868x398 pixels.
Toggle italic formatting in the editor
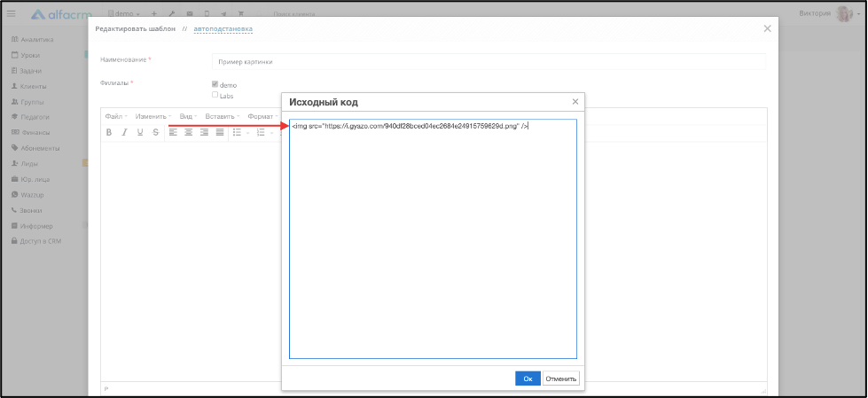click(x=124, y=132)
